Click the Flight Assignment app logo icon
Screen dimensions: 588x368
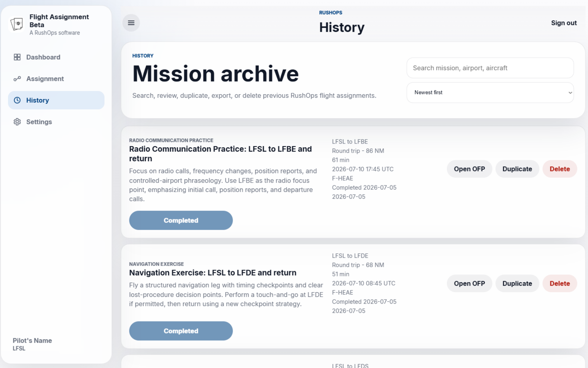point(17,24)
